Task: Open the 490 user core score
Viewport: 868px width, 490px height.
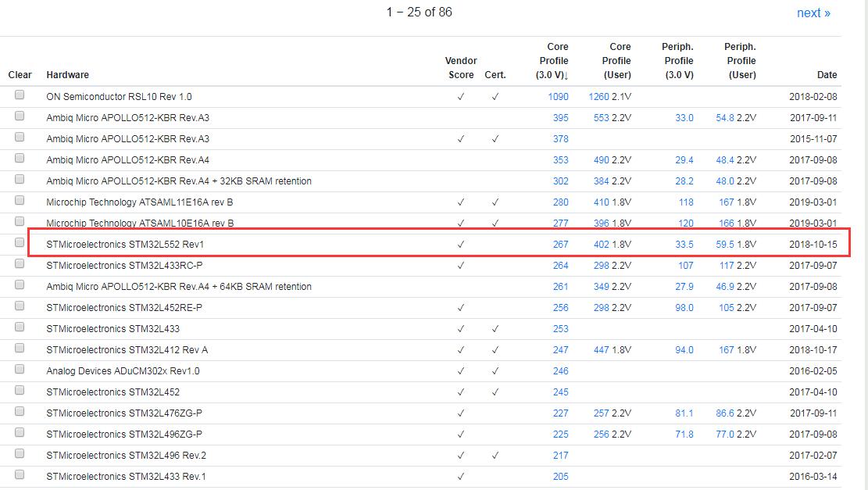Action: point(601,159)
